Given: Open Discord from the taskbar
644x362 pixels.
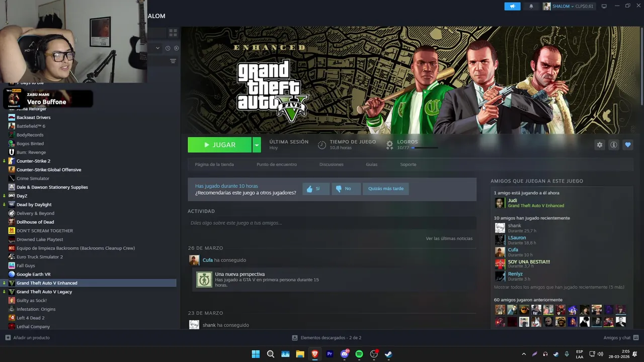Looking at the screenshot, I should (x=345, y=354).
